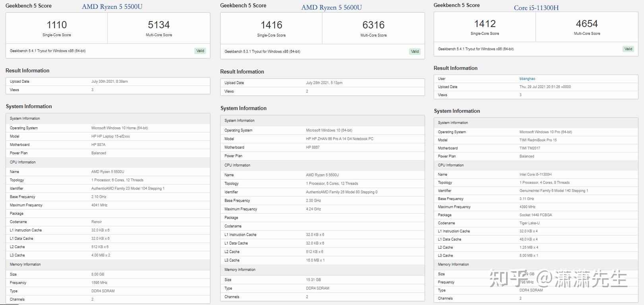Click "AuthenticAMD Family 23 Model 104 Stepping 1"
Image resolution: width=644 pixels, height=305 pixels.
pyautogui.click(x=128, y=188)
